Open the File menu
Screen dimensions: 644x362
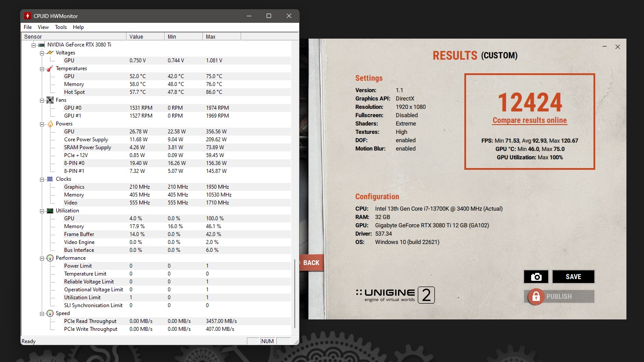tap(28, 27)
